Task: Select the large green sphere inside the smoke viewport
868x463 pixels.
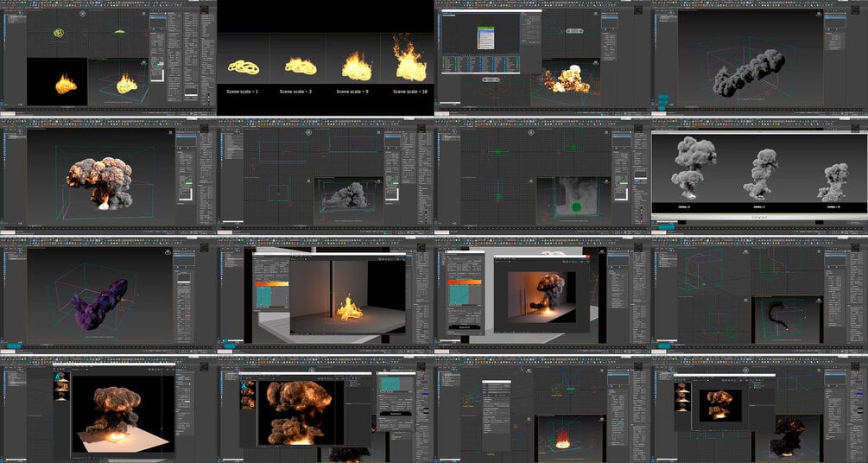Action: coord(576,207)
